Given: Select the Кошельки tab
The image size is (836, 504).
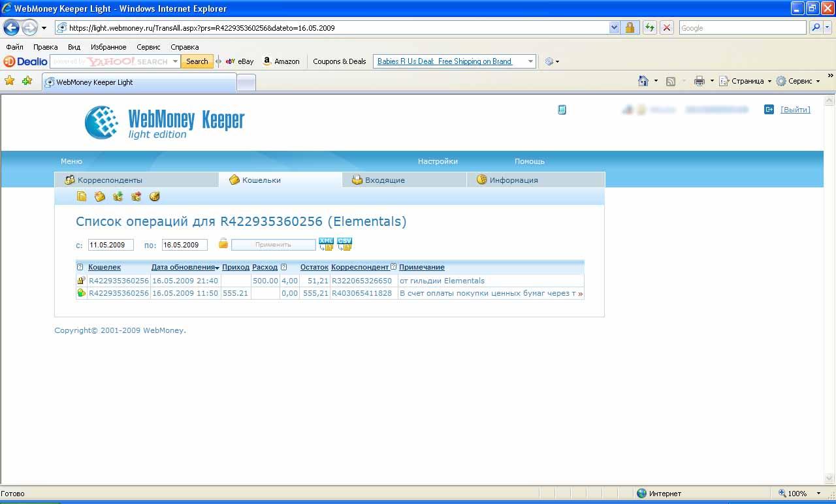Looking at the screenshot, I should pos(280,180).
